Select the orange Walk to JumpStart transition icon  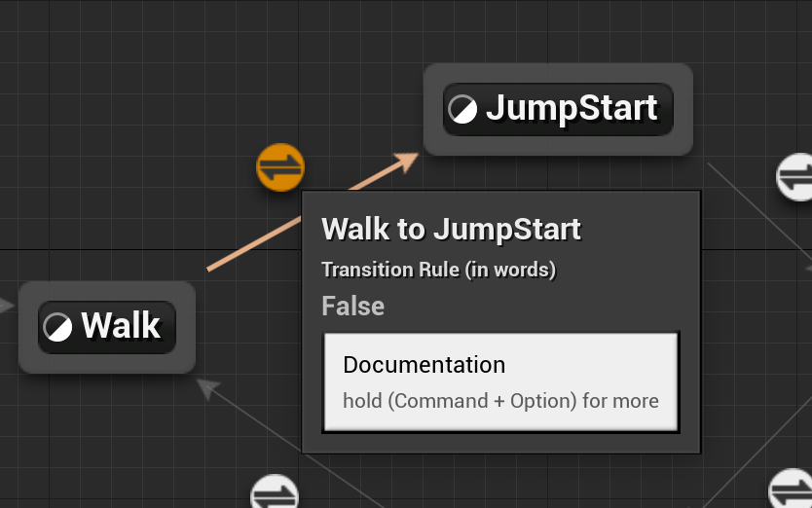[280, 167]
